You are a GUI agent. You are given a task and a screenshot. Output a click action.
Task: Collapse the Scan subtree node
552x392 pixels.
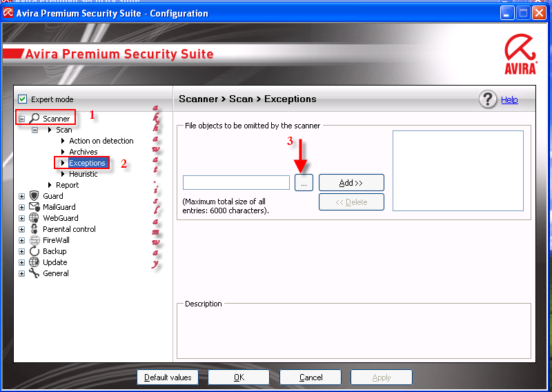(35, 130)
